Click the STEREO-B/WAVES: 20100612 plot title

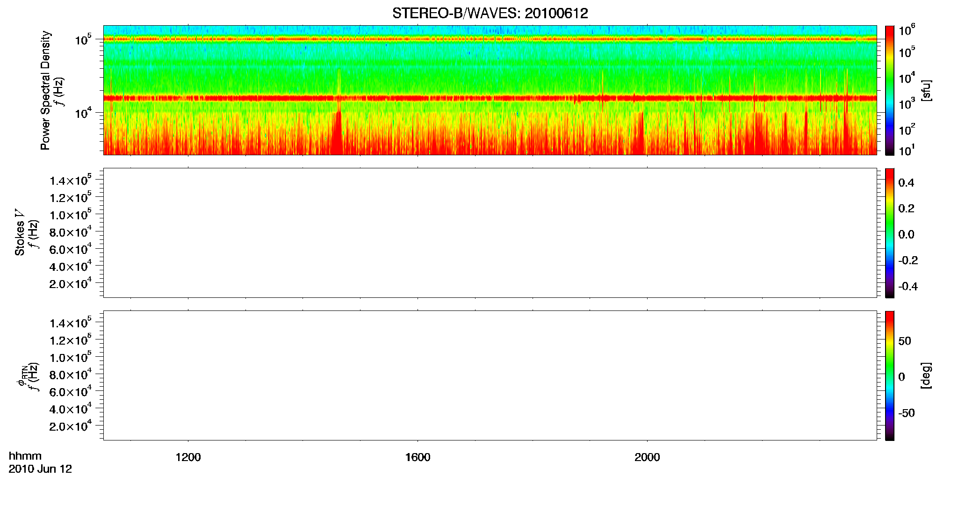pos(490,13)
